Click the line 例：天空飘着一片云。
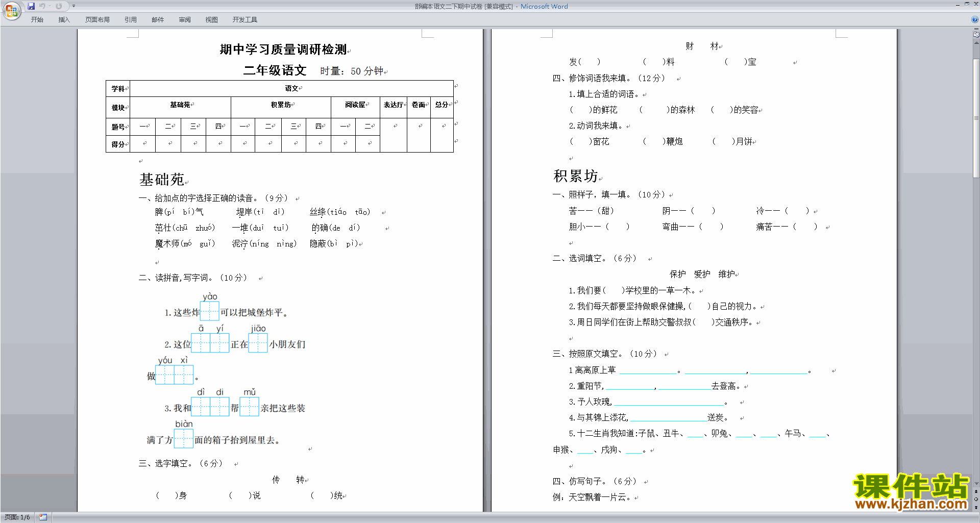The width and height of the screenshot is (980, 523). click(593, 497)
